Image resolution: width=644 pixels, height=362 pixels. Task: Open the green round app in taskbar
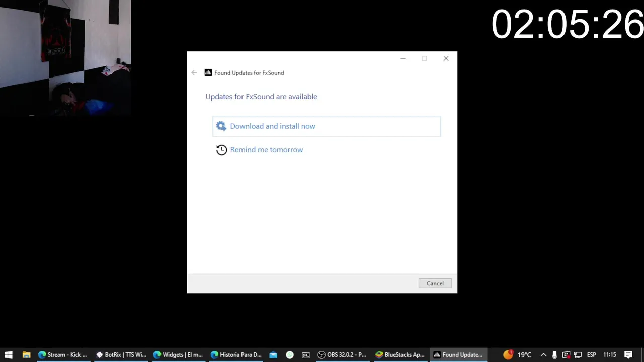point(290,355)
